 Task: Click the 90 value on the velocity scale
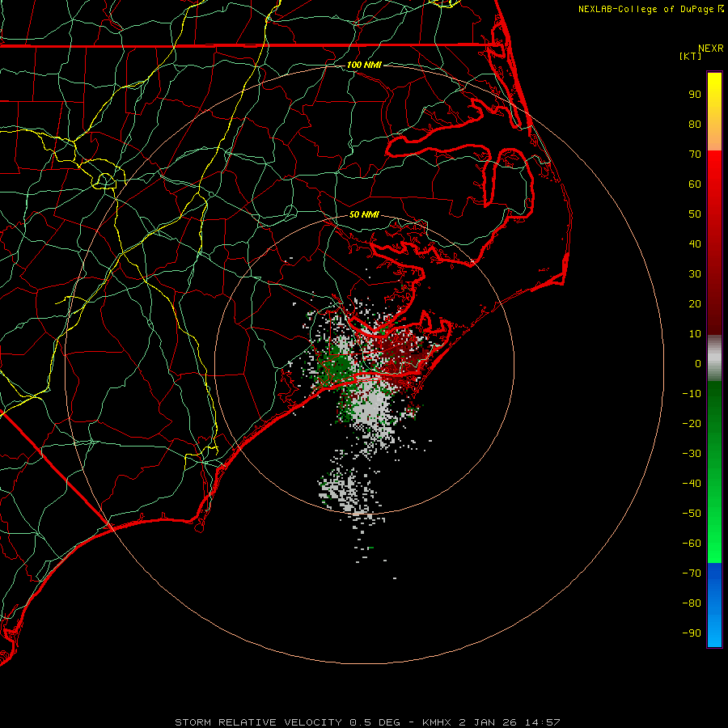click(695, 95)
